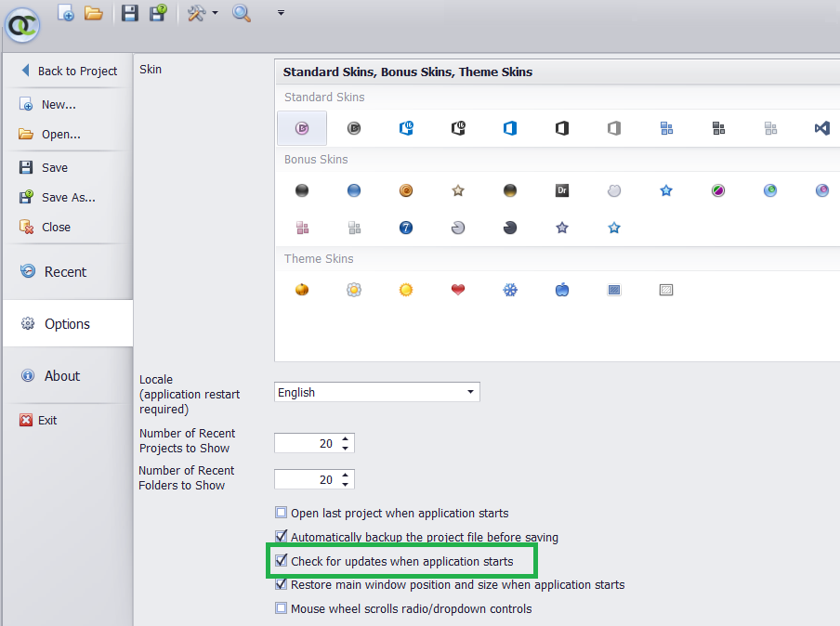Open the Recent tab in sidebar
This screenshot has height=626, width=840.
click(65, 272)
